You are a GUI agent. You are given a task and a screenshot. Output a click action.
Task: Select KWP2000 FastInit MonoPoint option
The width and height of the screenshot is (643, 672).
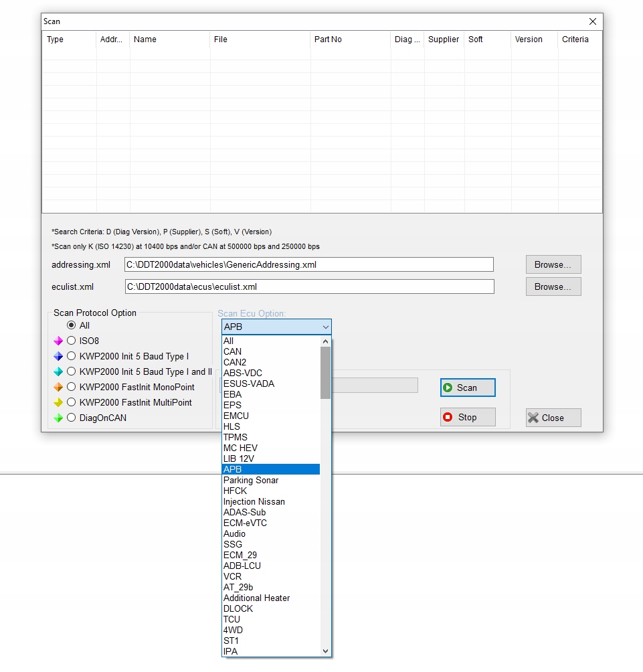click(71, 387)
